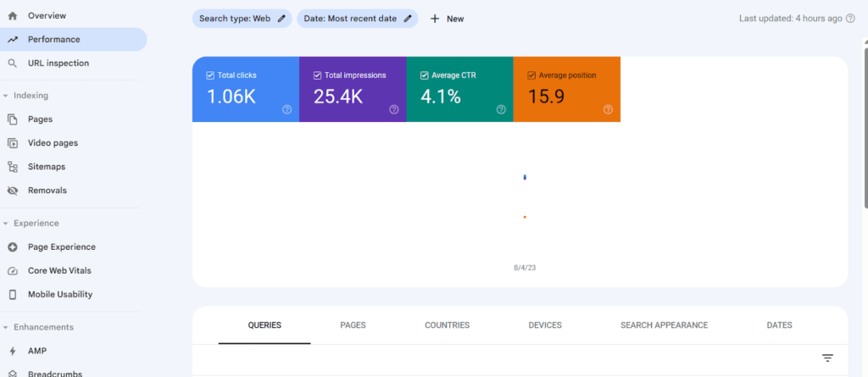Click the table filter rows icon
This screenshot has width=868, height=377.
(827, 358)
